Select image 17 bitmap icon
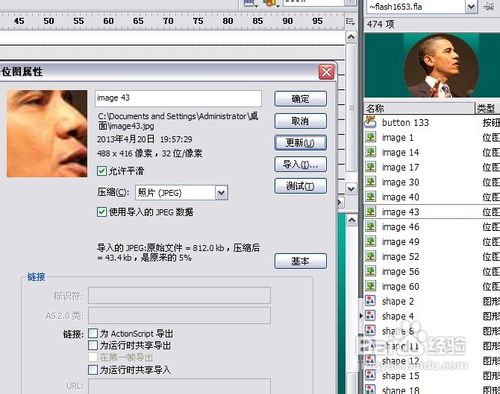 pyautogui.click(x=370, y=167)
